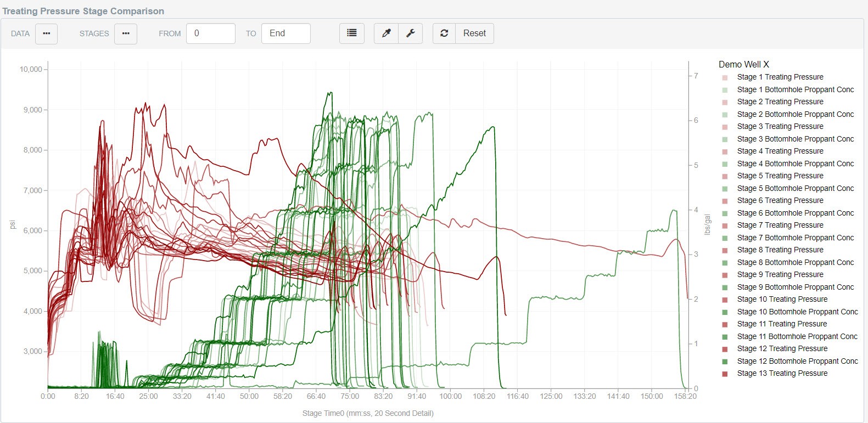
Task: Click the Demo Well X legend title
Action: (x=744, y=64)
